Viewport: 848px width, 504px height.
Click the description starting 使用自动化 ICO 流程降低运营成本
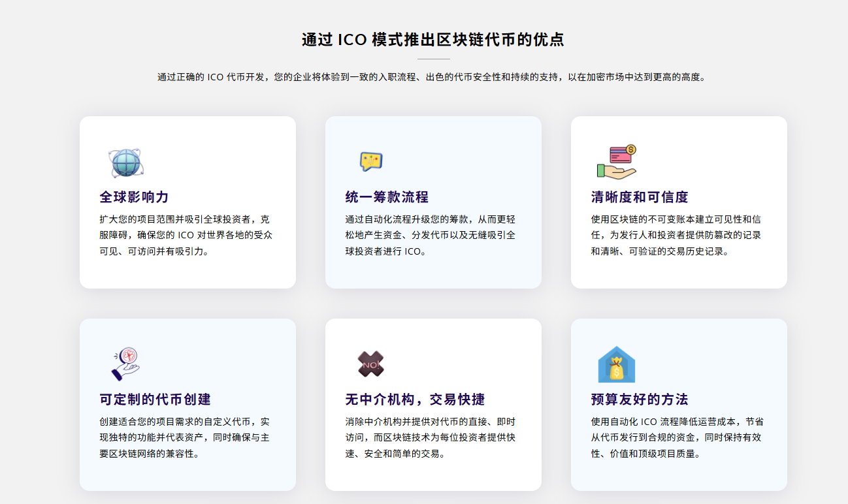tap(676, 437)
